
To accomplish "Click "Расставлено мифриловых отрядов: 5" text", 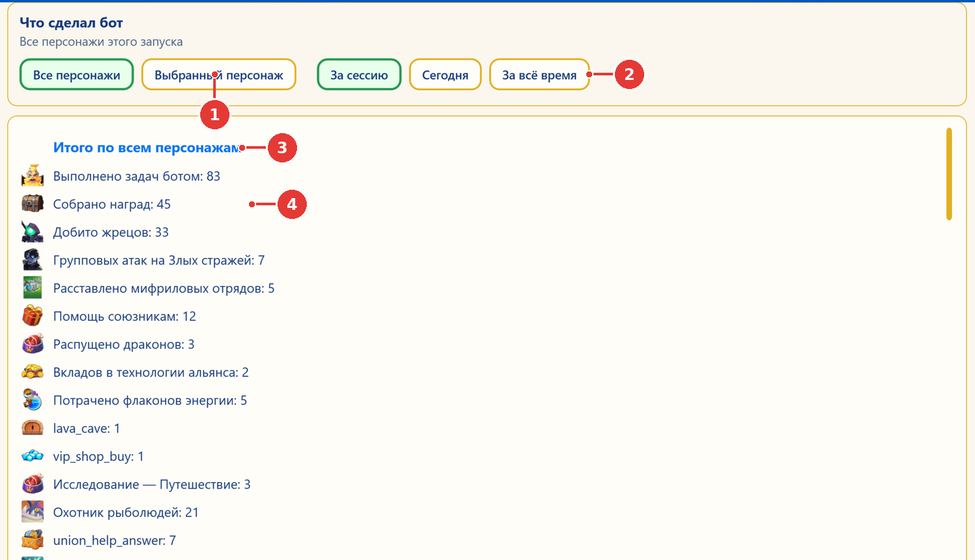I will point(164,288).
